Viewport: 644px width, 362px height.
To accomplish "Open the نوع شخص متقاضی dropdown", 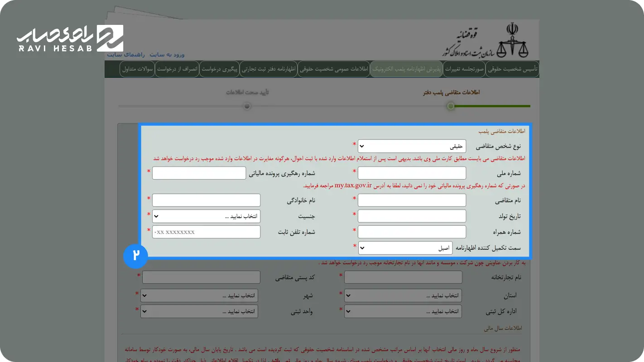I will pyautogui.click(x=412, y=146).
